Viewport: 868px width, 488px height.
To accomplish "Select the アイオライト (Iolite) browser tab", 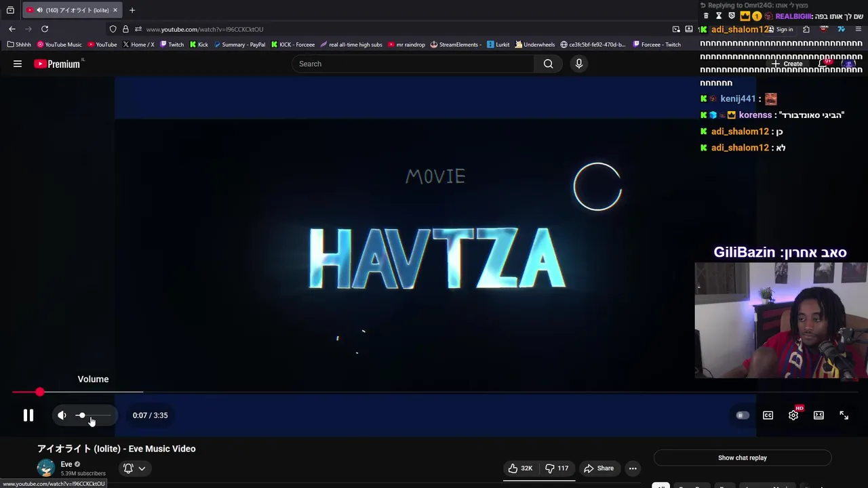I will [x=73, y=10].
